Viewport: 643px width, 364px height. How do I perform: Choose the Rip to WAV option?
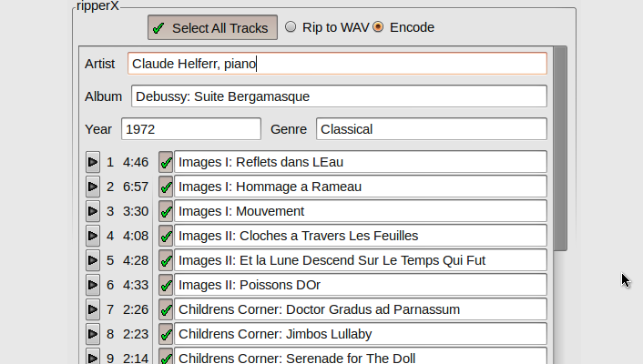pyautogui.click(x=291, y=27)
